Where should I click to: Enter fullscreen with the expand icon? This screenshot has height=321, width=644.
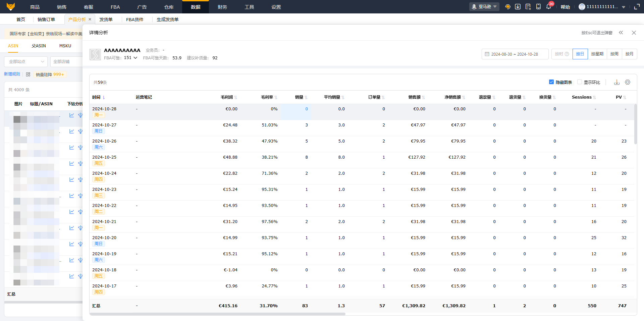click(637, 7)
